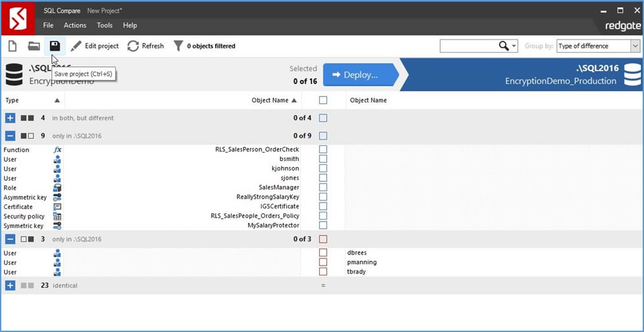This screenshot has height=332, width=644.
Task: Click the Certificate icon for IGSCertificate
Action: click(57, 207)
